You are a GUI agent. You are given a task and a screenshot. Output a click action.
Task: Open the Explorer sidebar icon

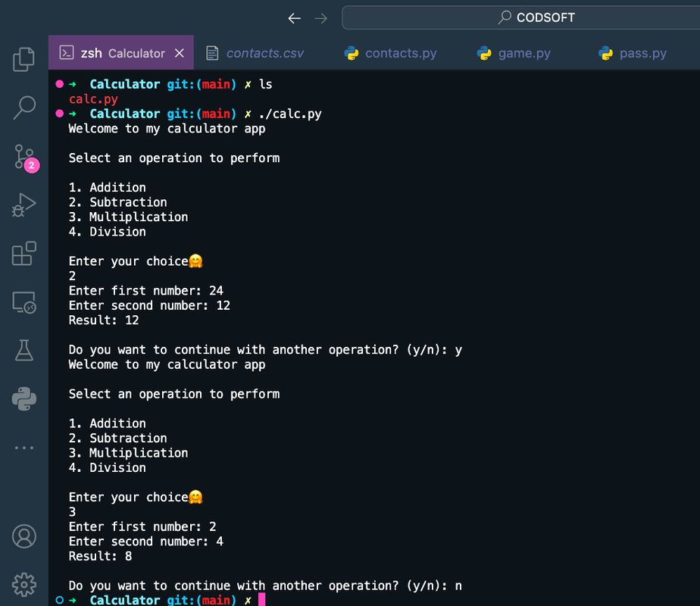pyautogui.click(x=23, y=59)
